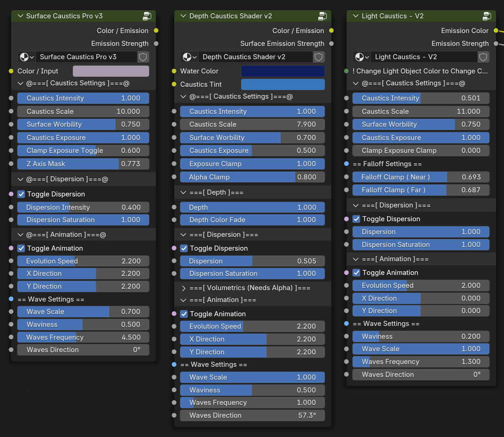Image resolution: width=504 pixels, height=437 pixels.
Task: Disable Toggle Dispersion in Surface Caustics Pro v3
Action: coord(21,194)
